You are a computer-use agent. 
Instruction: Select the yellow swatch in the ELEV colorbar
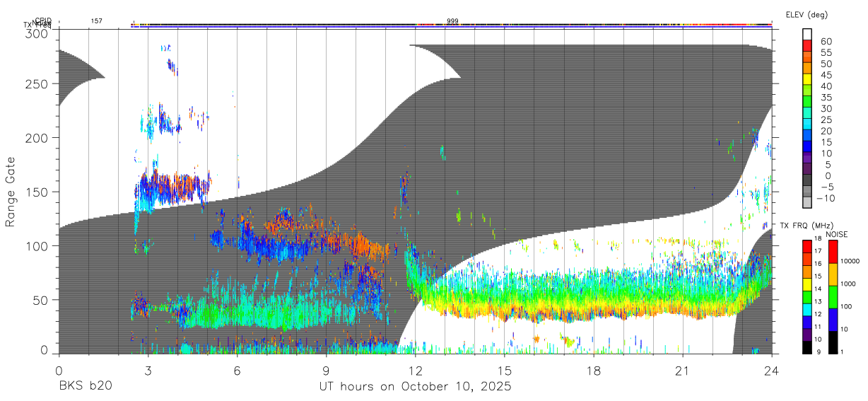click(807, 80)
